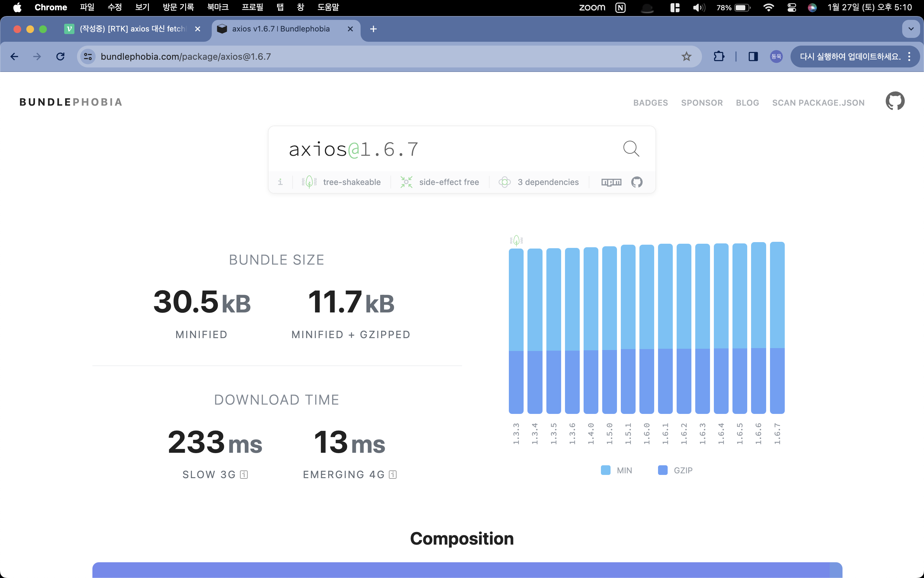
Task: Click the macOS date and time
Action: (x=869, y=7)
